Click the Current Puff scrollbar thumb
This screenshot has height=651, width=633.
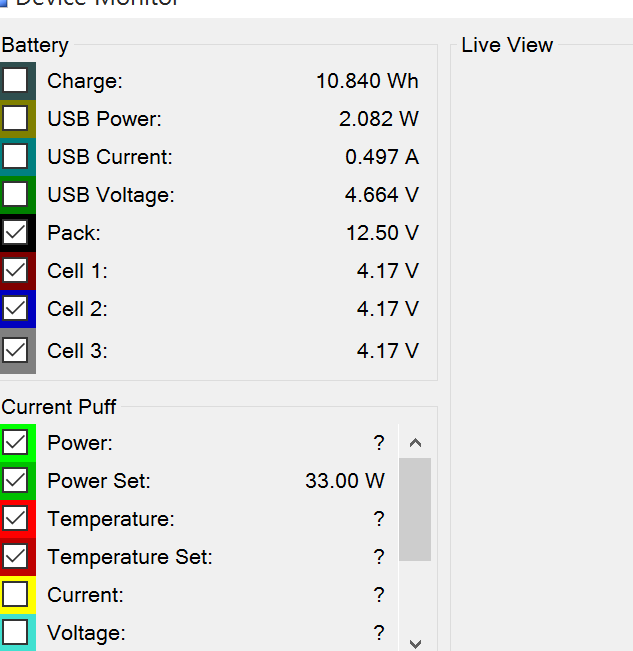pyautogui.click(x=416, y=510)
